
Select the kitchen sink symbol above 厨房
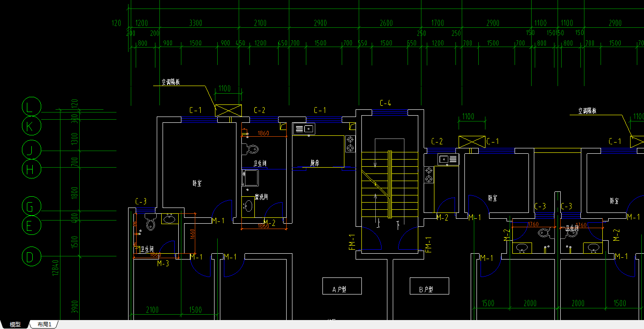coord(304,129)
